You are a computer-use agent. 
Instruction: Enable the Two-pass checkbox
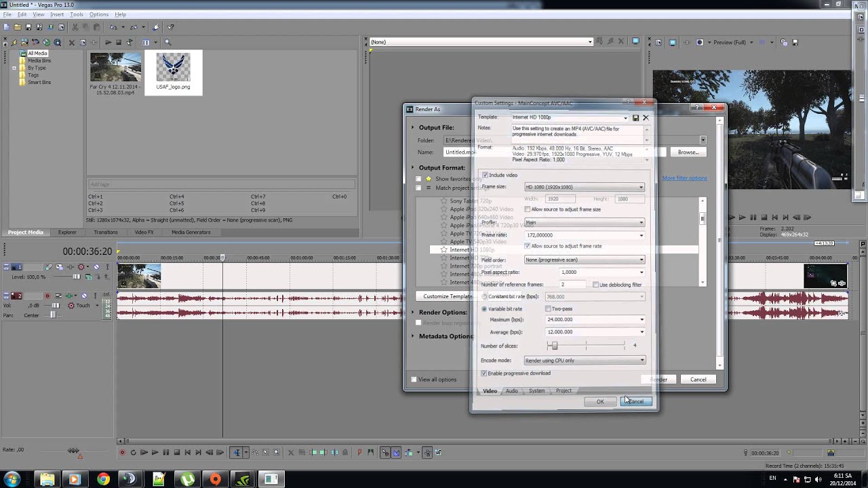[548, 309]
